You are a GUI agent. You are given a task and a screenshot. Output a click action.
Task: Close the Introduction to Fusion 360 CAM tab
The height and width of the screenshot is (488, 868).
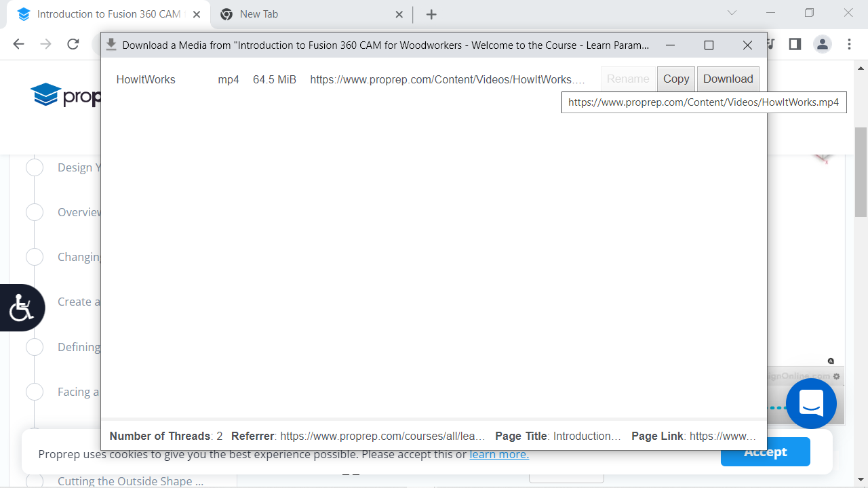(196, 14)
